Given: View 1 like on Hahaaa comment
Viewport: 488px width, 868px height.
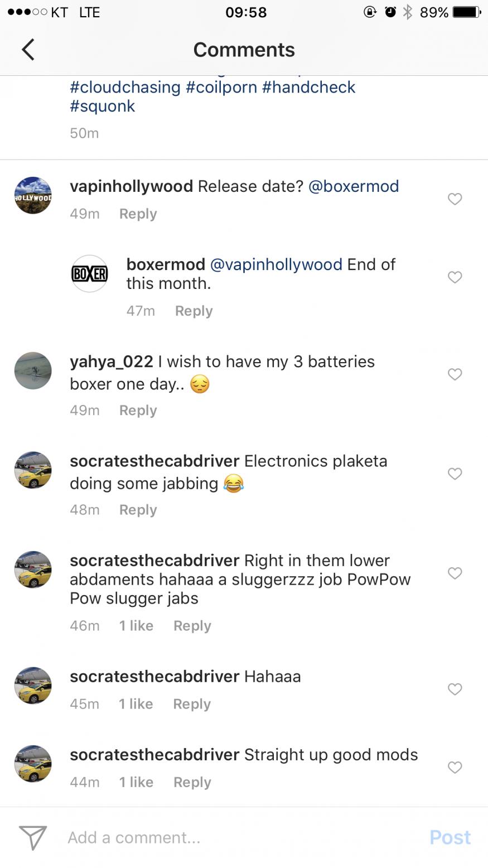Looking at the screenshot, I should tap(136, 704).
